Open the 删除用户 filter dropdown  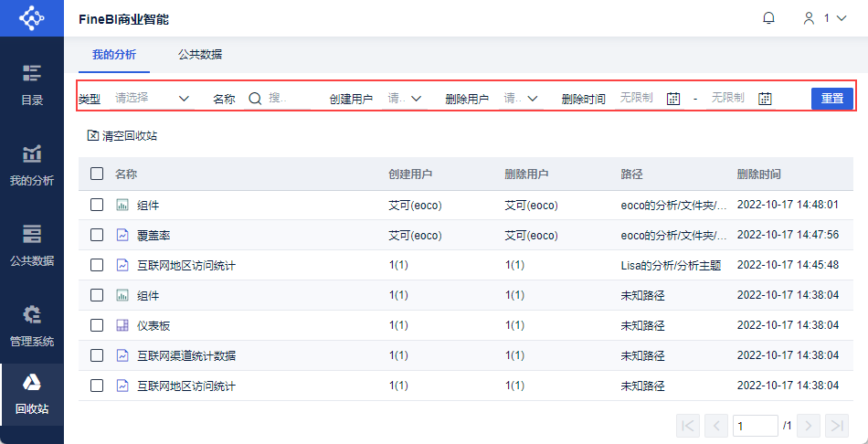tap(521, 98)
